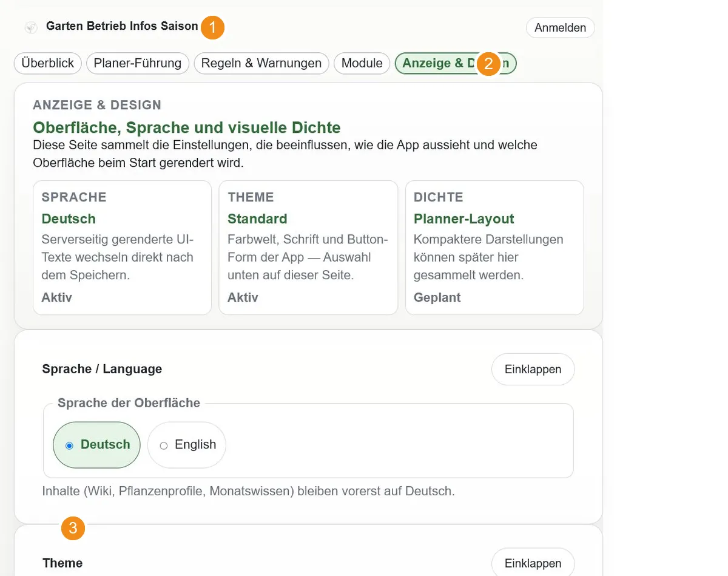Go to the Module tab
Screen dimensions: 728x576
[362, 63]
